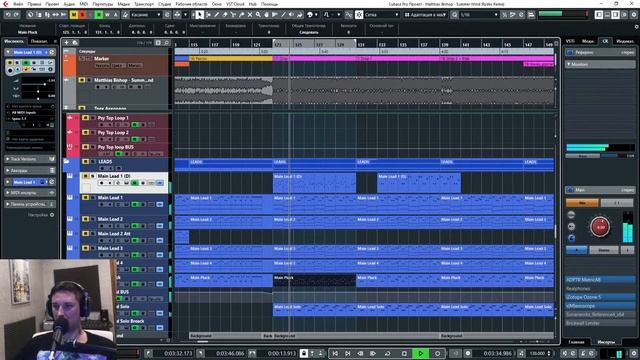Mute the Main Lead 2 track

pos(86,219)
